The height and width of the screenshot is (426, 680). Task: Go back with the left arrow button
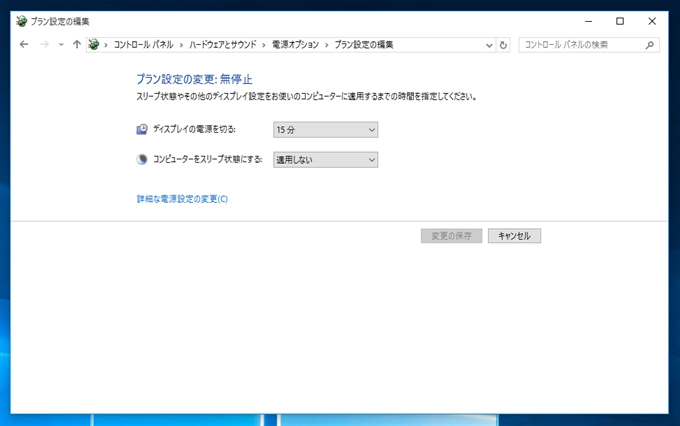coord(24,44)
